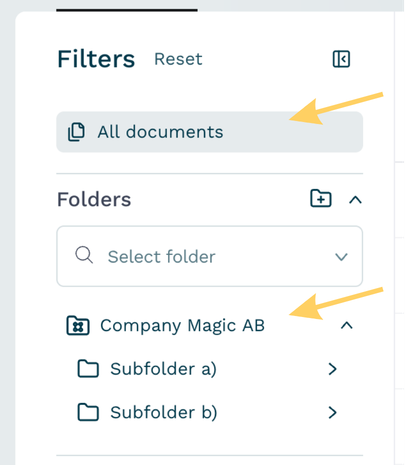Click the magnifier icon in Select folder
Image resolution: width=405 pixels, height=465 pixels.
[x=84, y=255]
